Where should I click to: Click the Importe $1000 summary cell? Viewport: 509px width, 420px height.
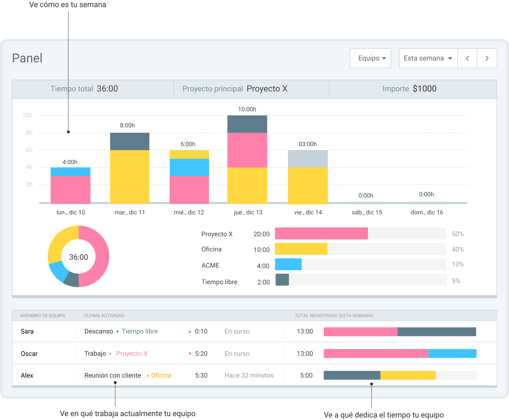(409, 89)
